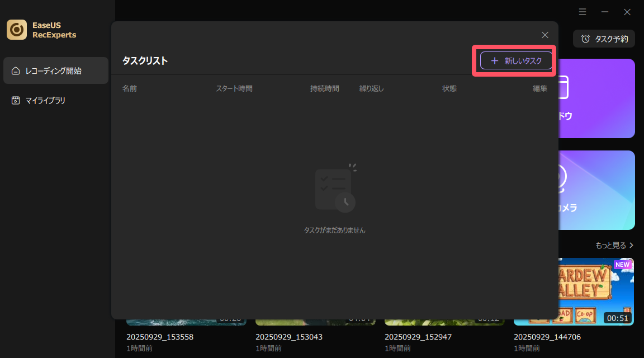The height and width of the screenshot is (358, 644).
Task: Click the empty task list placeholder icon
Action: [335, 190]
